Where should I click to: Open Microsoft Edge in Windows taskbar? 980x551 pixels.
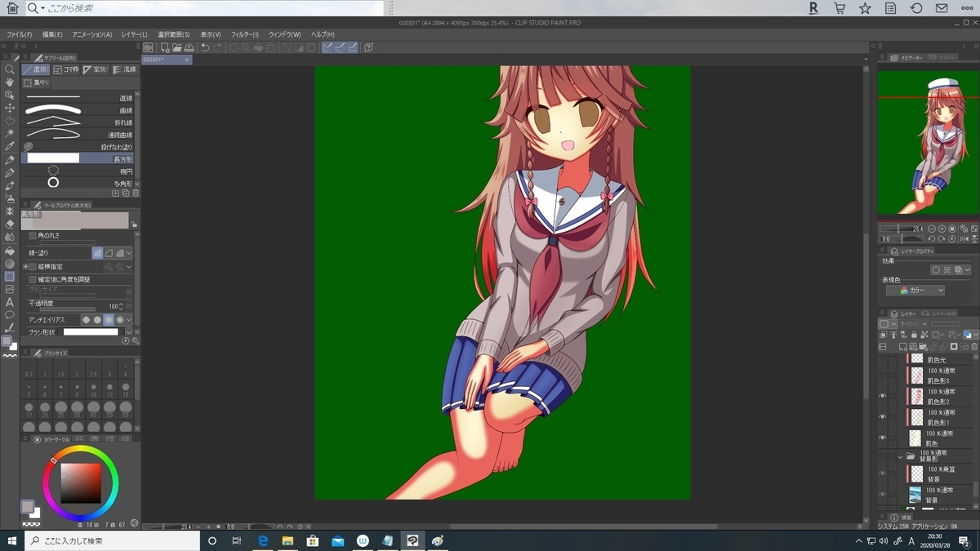(264, 540)
